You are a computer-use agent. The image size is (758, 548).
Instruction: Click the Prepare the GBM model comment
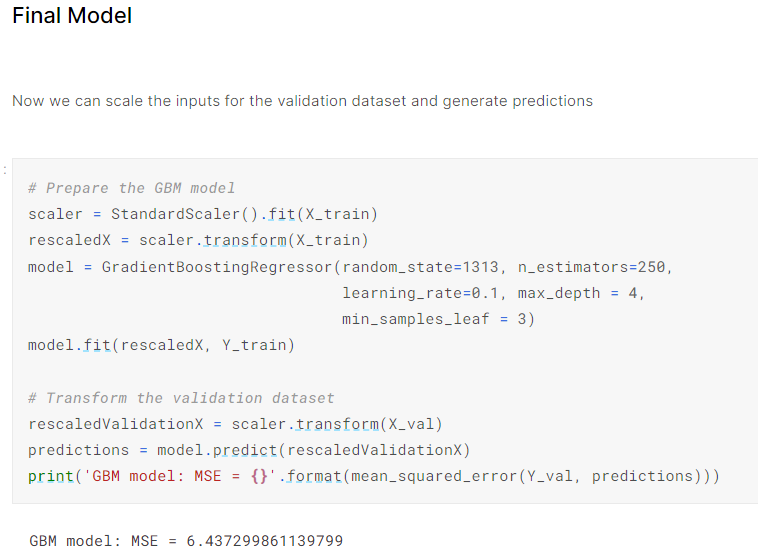coord(132,188)
